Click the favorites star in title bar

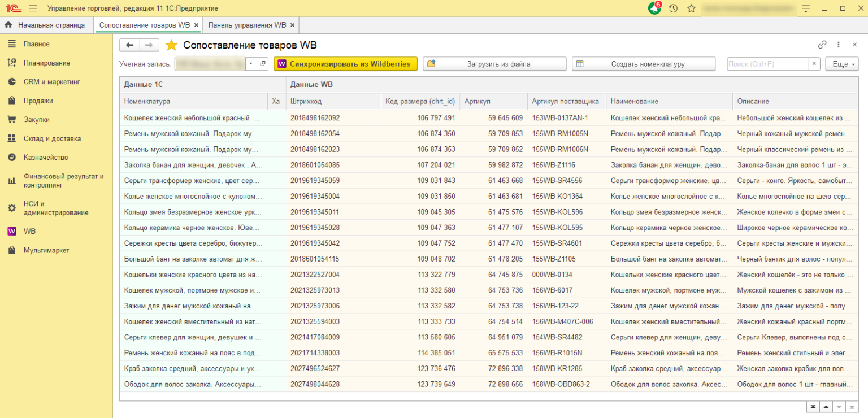coord(691,8)
